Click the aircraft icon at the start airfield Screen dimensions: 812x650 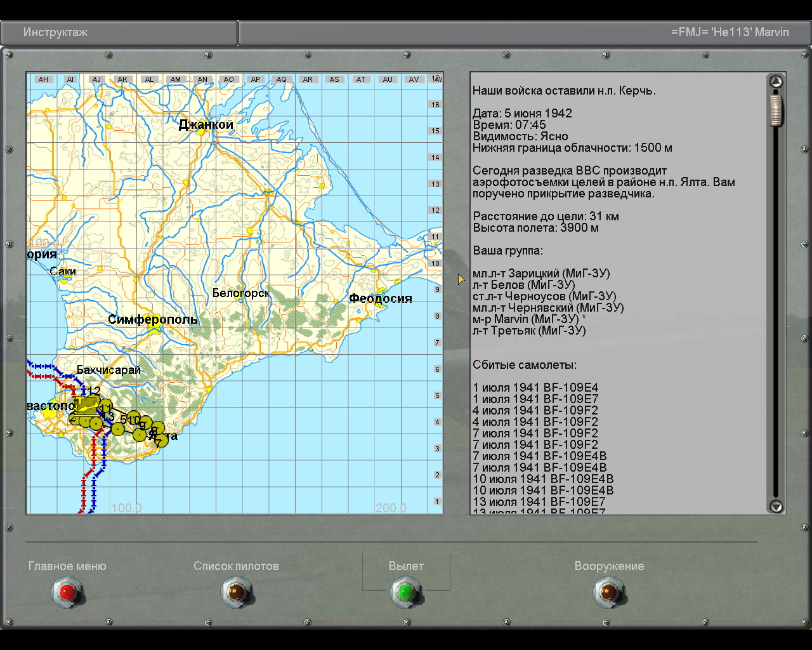pyautogui.click(x=86, y=406)
